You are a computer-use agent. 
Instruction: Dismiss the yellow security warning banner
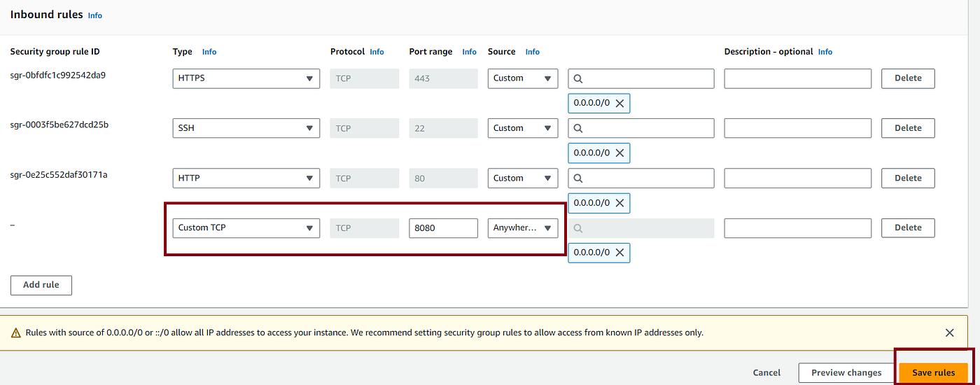pyautogui.click(x=949, y=332)
